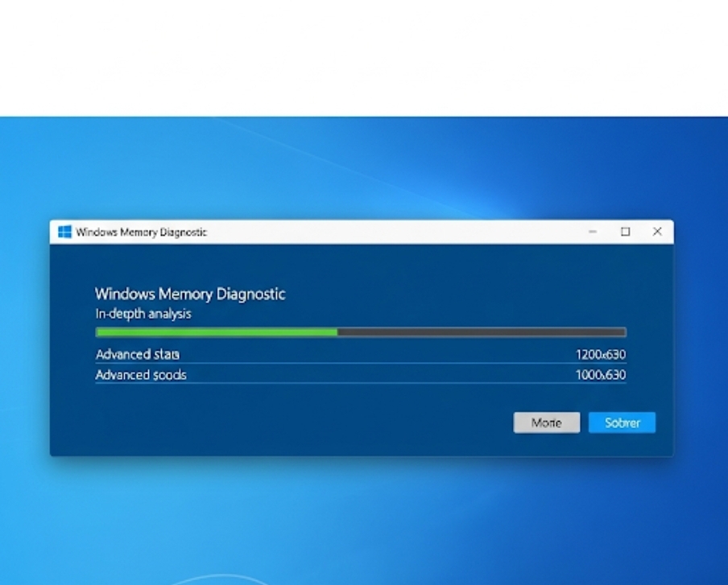Select the Advanced soods row label
728x585 pixels.
point(141,375)
